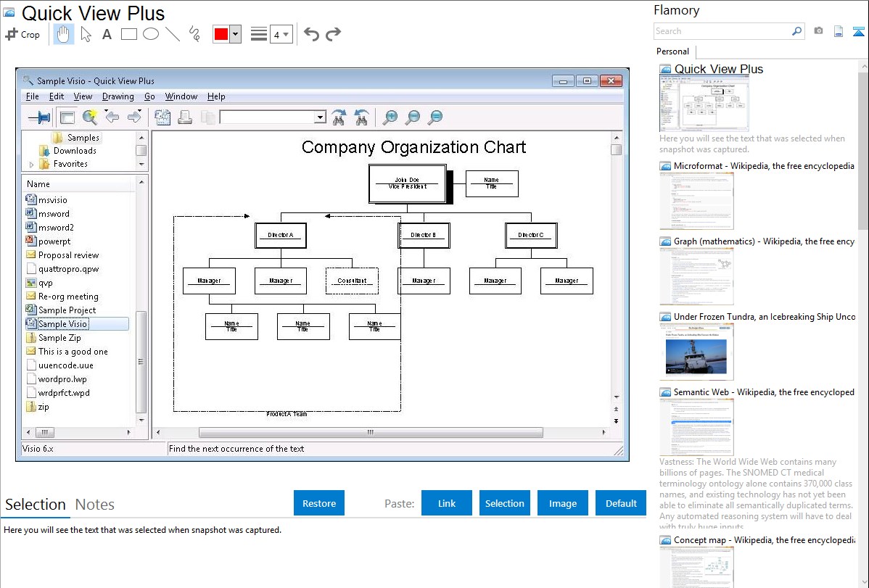The image size is (869, 588).
Task: Pick the freehand scribble tool
Action: [x=194, y=34]
